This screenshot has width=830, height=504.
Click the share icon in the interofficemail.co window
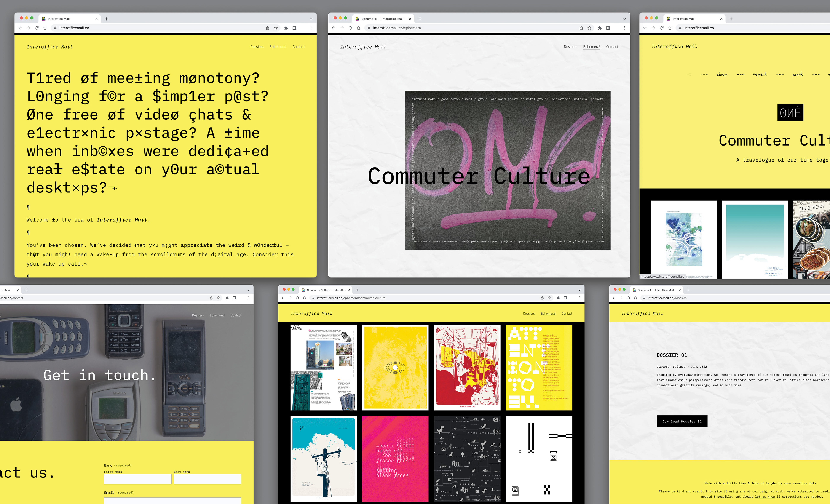pos(267,28)
